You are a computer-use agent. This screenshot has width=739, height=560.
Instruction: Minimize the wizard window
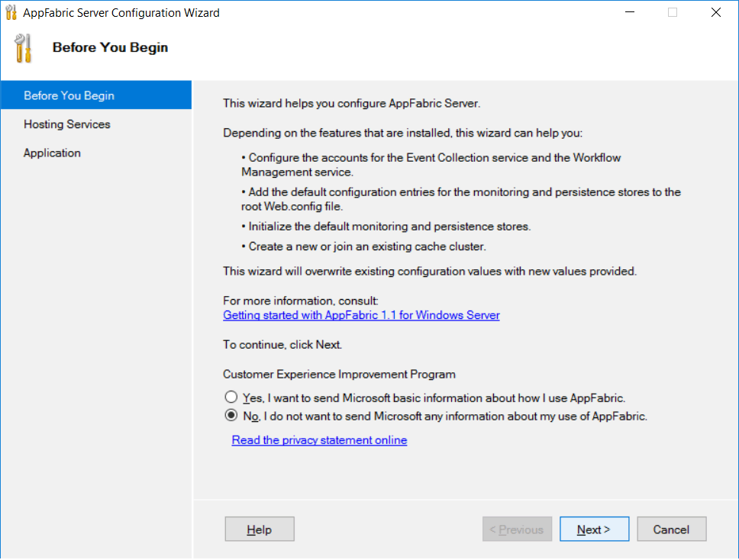coord(630,12)
